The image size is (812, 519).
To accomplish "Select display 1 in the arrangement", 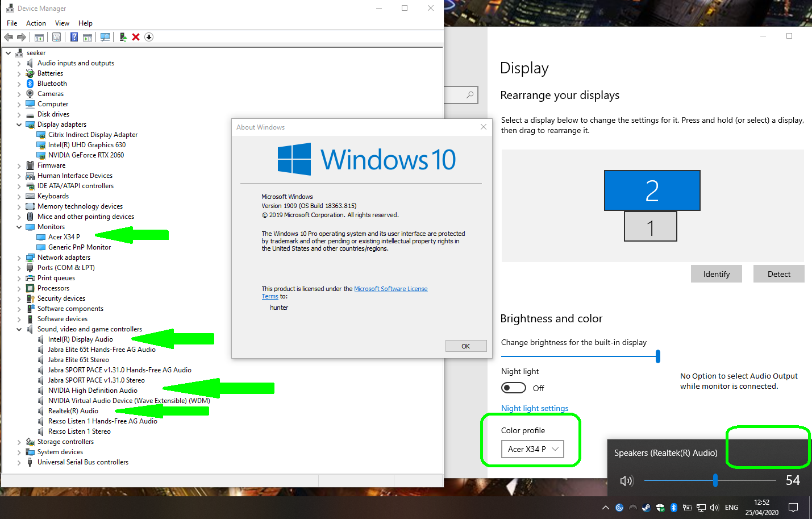I will click(651, 227).
